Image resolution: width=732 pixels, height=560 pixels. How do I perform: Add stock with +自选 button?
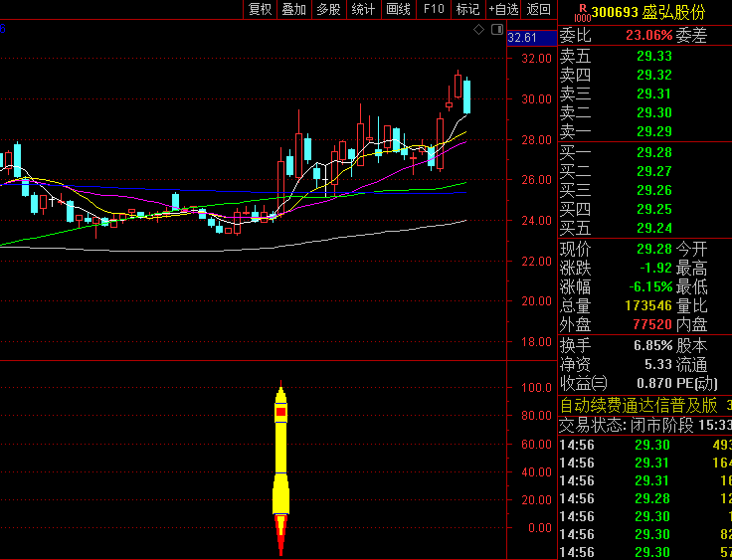click(503, 9)
